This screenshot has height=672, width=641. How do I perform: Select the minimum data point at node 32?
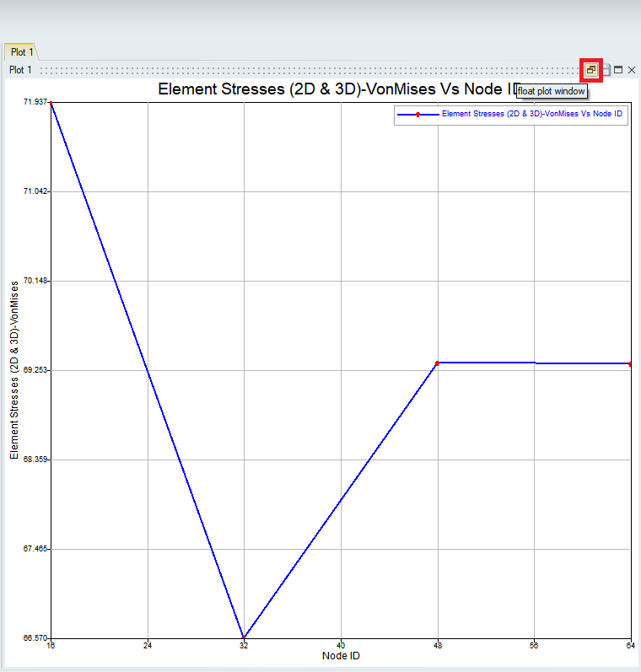(244, 637)
